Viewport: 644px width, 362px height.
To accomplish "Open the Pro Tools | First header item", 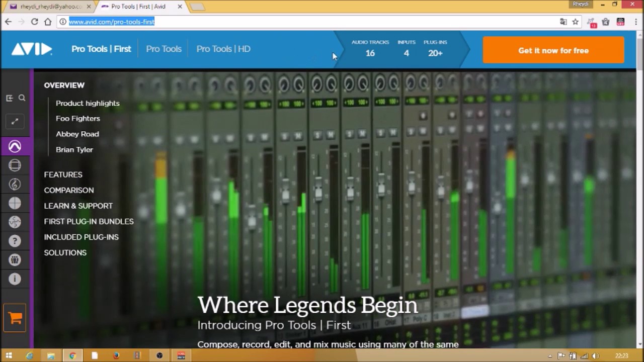I will [101, 49].
